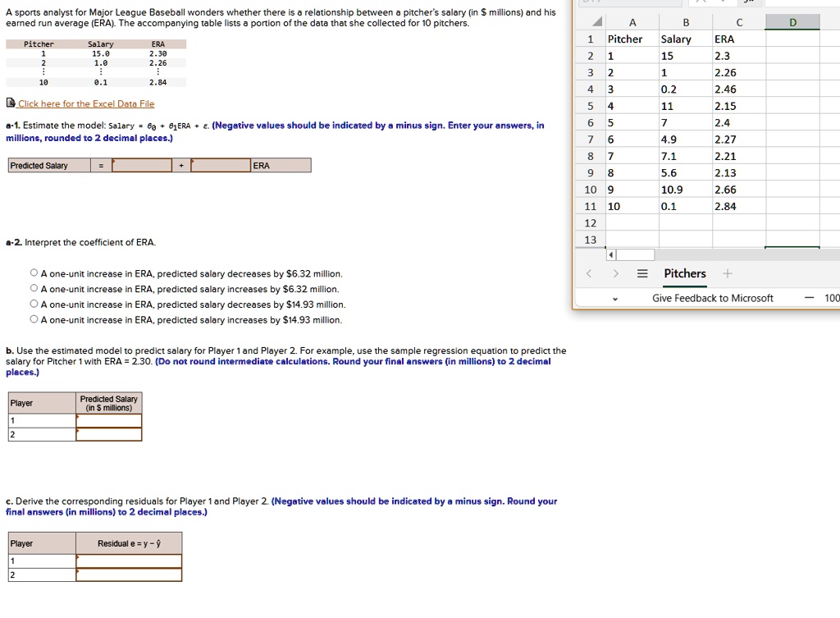Click the Player 2 Residual input field
Screen dimensions: 840x618
129,575
